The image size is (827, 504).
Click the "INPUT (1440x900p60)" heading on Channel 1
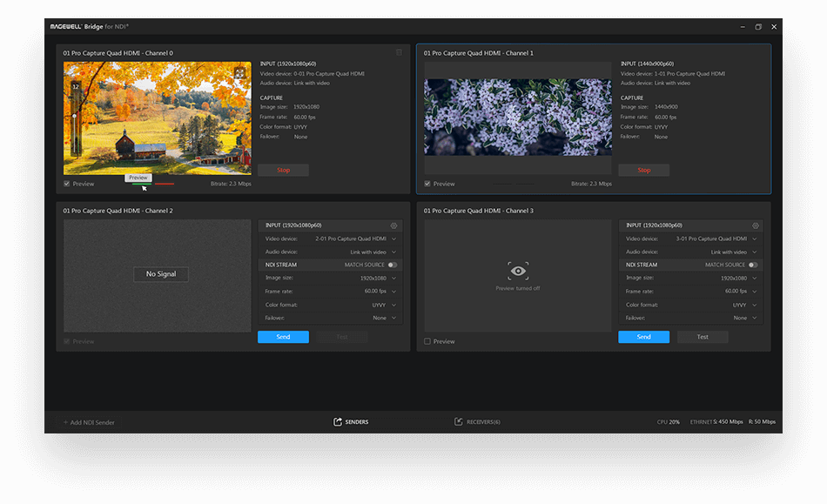[647, 64]
